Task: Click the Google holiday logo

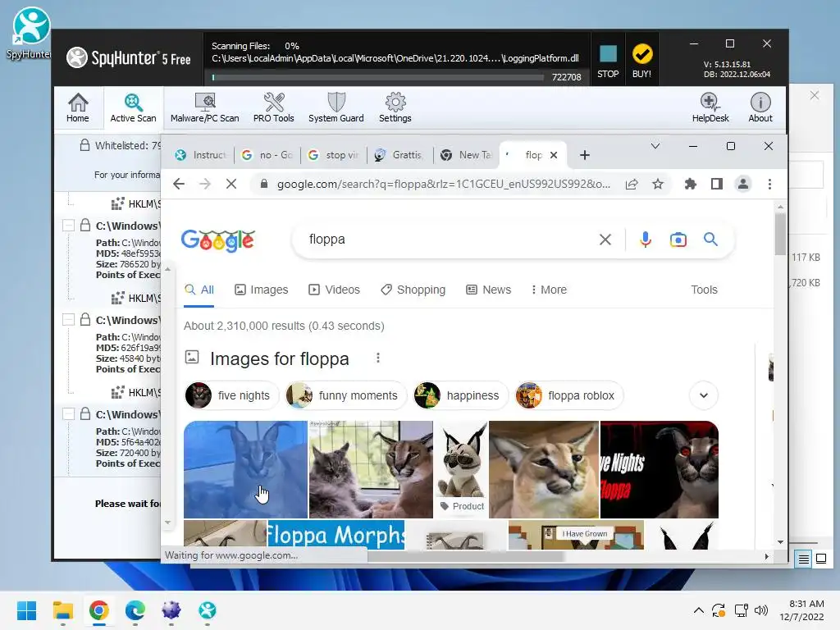Action: (218, 240)
